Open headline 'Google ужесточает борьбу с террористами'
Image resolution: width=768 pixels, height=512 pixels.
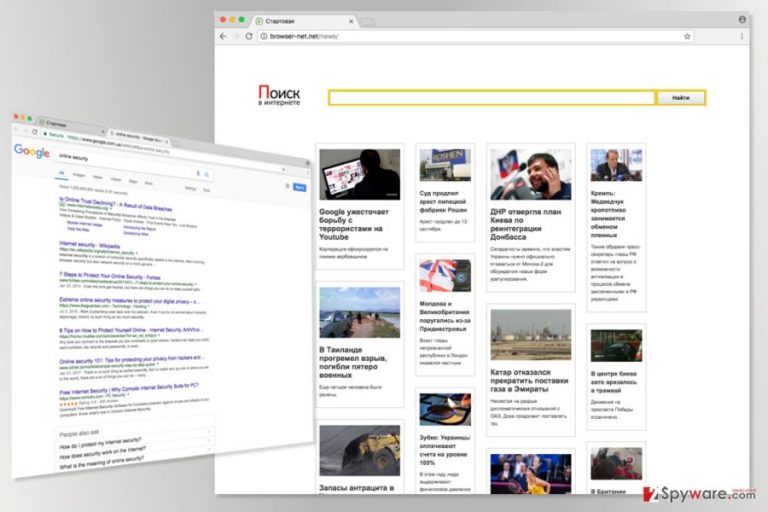pos(354,224)
